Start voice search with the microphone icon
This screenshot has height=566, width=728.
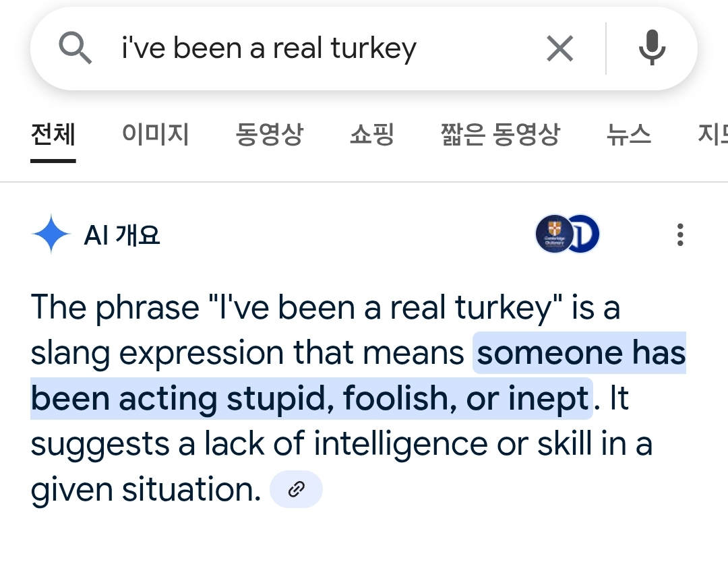coord(652,48)
